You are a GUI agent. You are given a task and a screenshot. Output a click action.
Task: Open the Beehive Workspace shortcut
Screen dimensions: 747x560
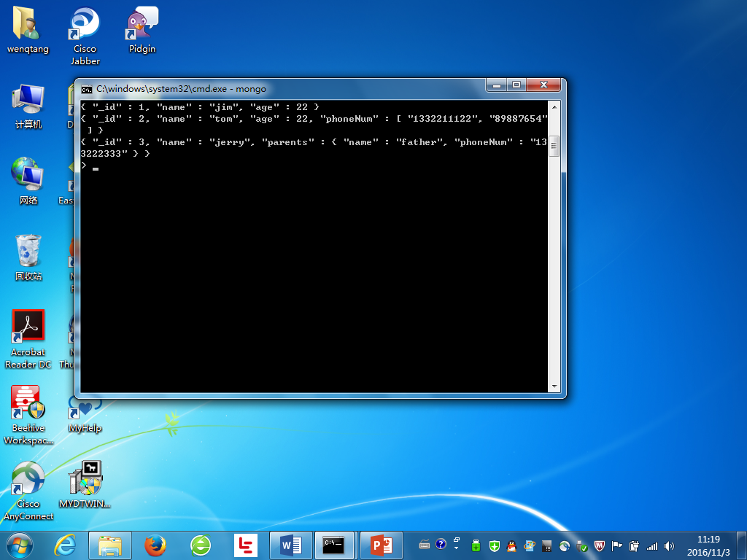(28, 415)
